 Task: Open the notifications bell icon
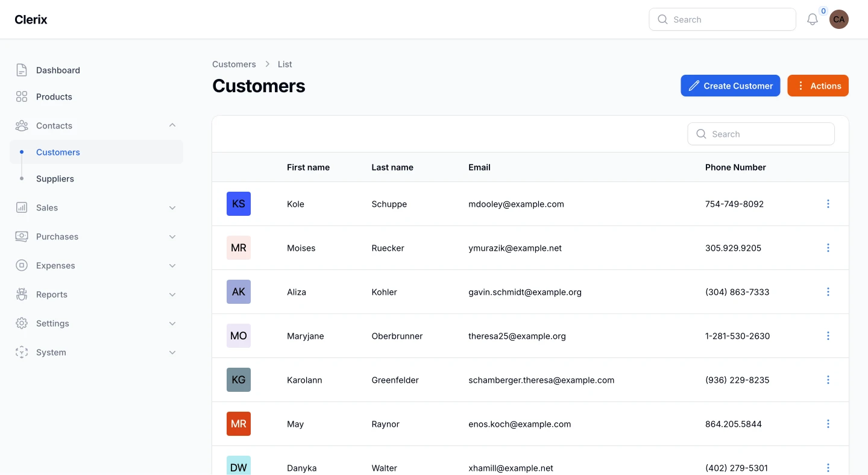tap(813, 19)
